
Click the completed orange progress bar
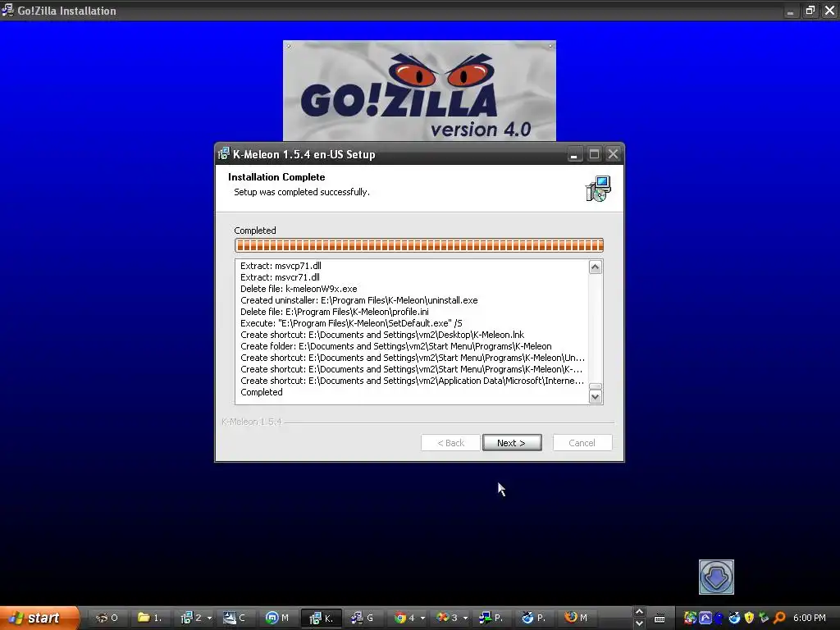[x=419, y=245]
